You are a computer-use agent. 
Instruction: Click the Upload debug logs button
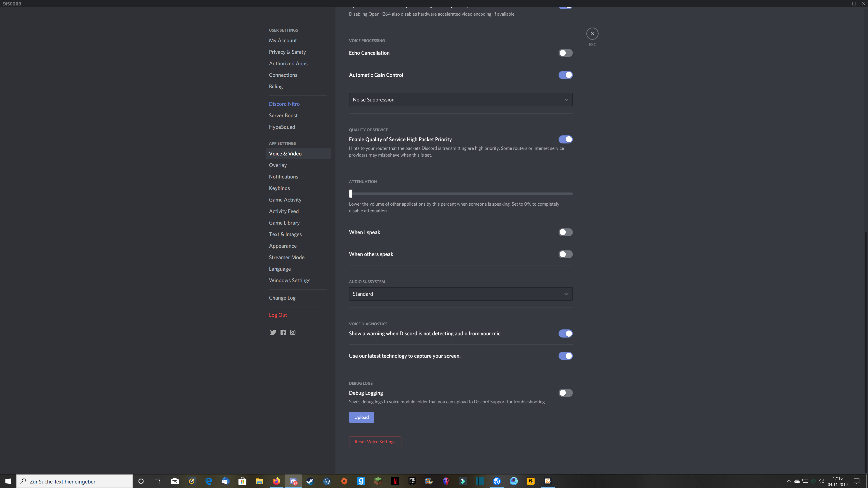[x=361, y=417]
